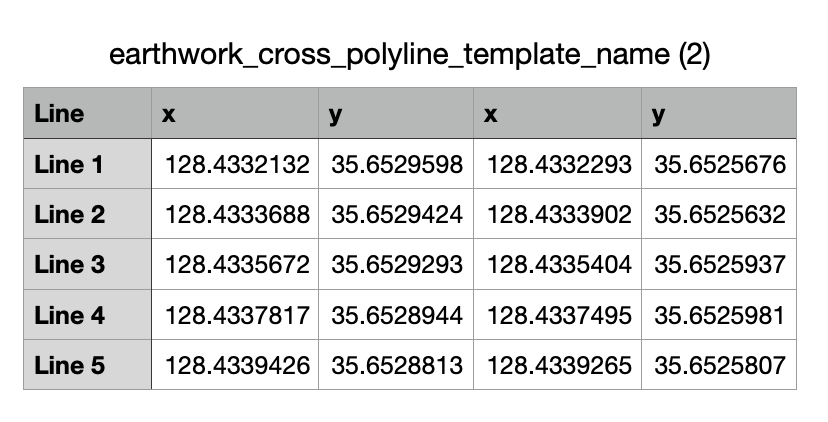Select the Line 3 row header
The width and height of the screenshot is (828, 422).
tap(87, 265)
